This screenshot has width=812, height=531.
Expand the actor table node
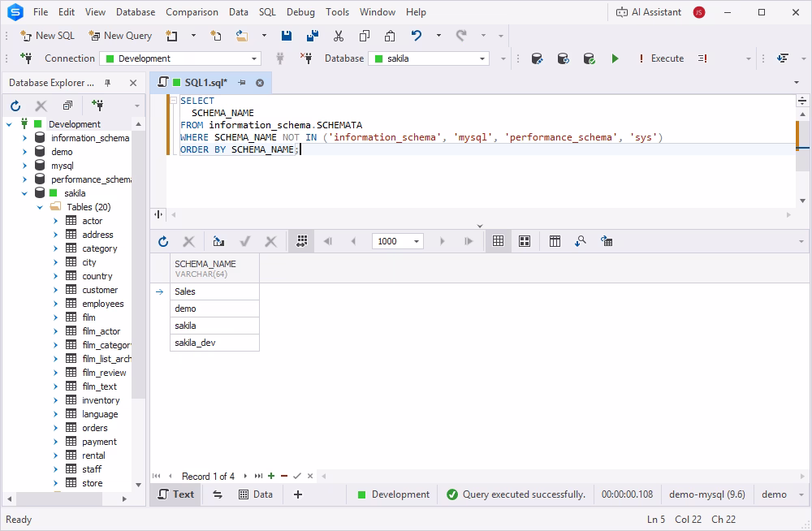pyautogui.click(x=55, y=221)
